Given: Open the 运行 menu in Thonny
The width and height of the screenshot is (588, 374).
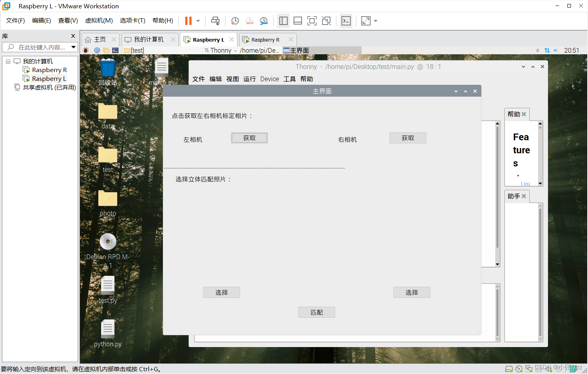Looking at the screenshot, I should pyautogui.click(x=250, y=79).
